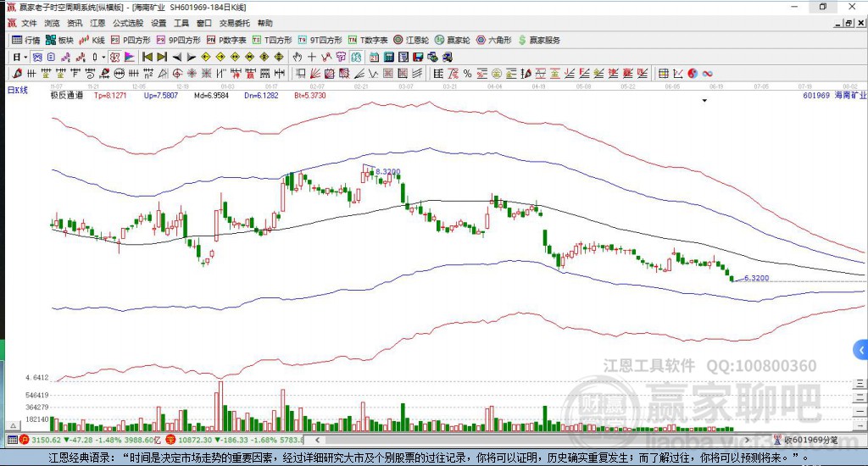This screenshot has width=868, height=466.
Task: Open the 六角形 tool
Action: coord(494,40)
